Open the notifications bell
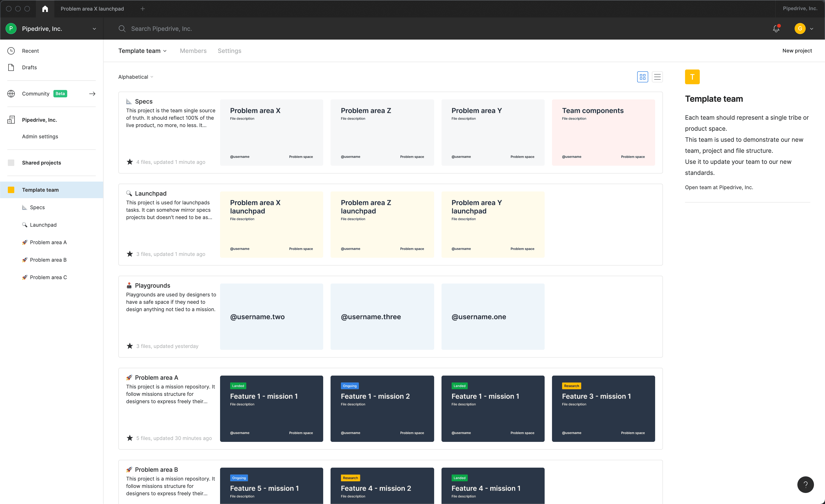Viewport: 825px width, 504px height. tap(776, 29)
